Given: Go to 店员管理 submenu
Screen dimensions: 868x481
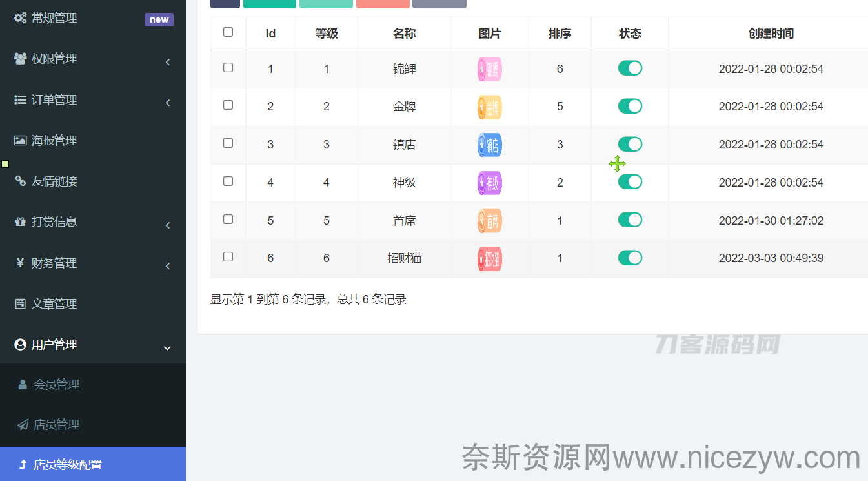Looking at the screenshot, I should coord(93,425).
